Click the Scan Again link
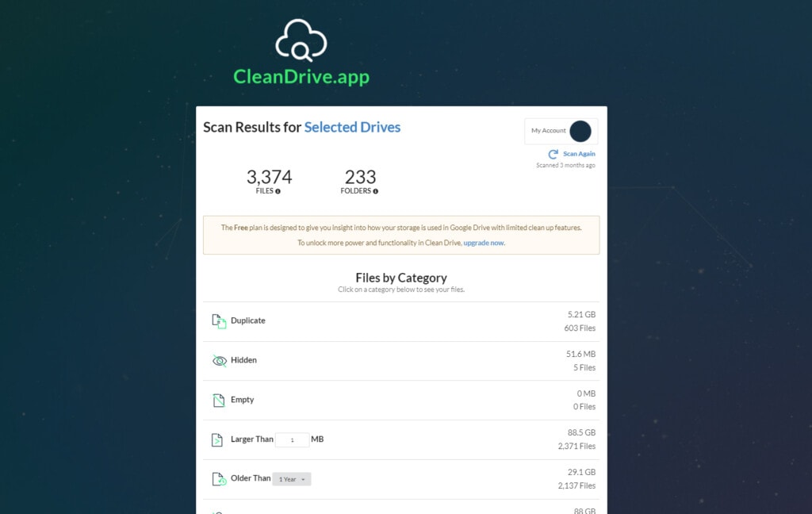Screen dimensions: 812x514 579,154
